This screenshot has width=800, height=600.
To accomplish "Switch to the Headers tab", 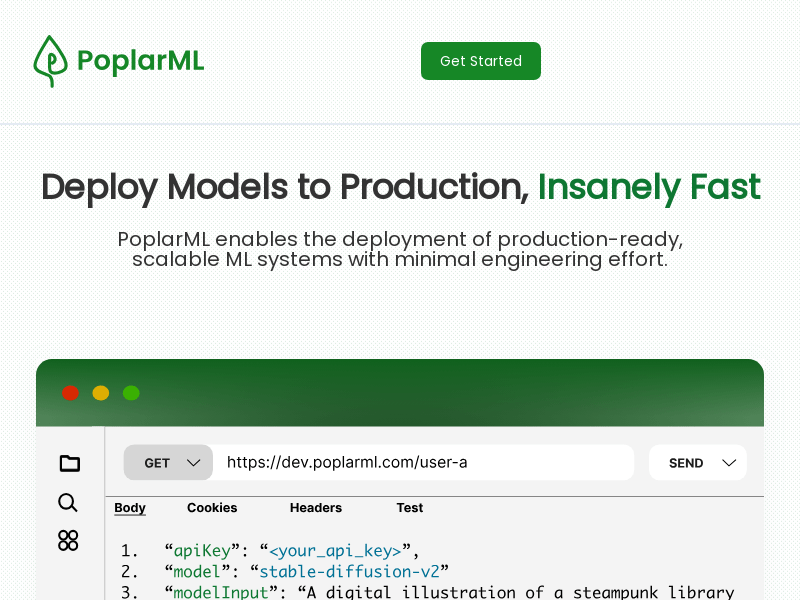I will pos(316,508).
